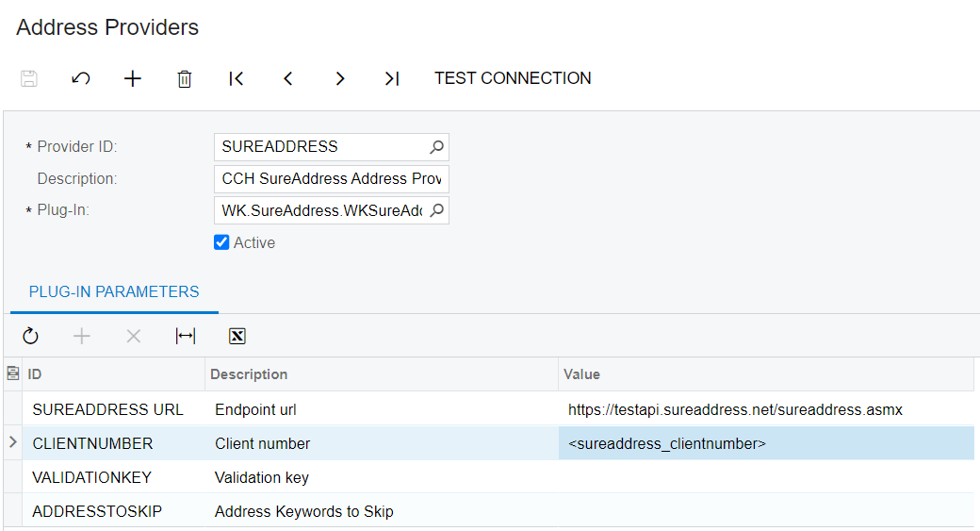Screen dimensions: 980x531
Task: Delete the provider using trash icon
Action: (x=185, y=79)
